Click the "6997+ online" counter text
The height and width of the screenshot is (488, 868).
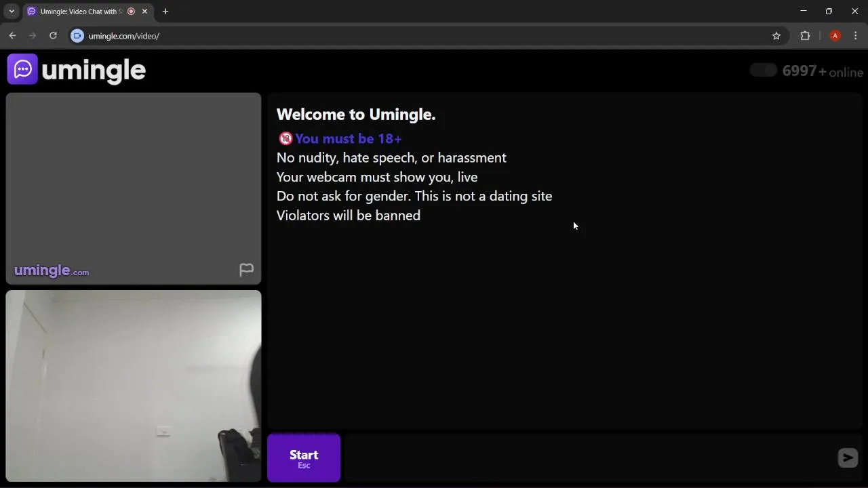(823, 71)
